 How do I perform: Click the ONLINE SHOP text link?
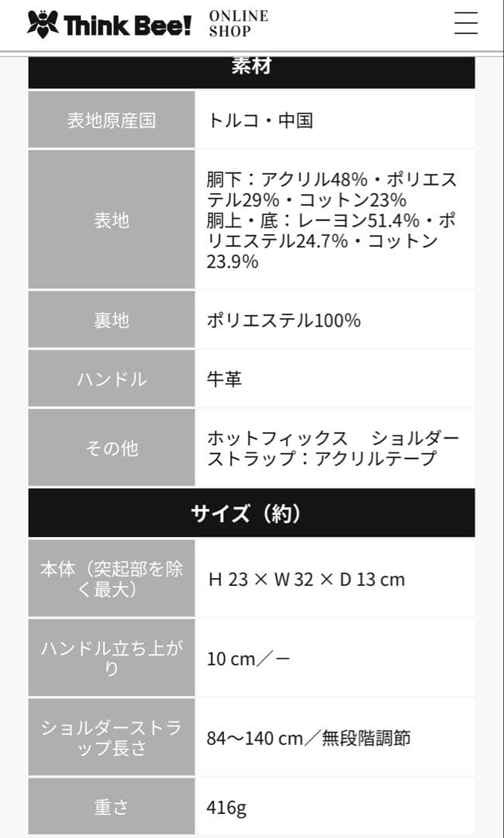click(x=238, y=24)
